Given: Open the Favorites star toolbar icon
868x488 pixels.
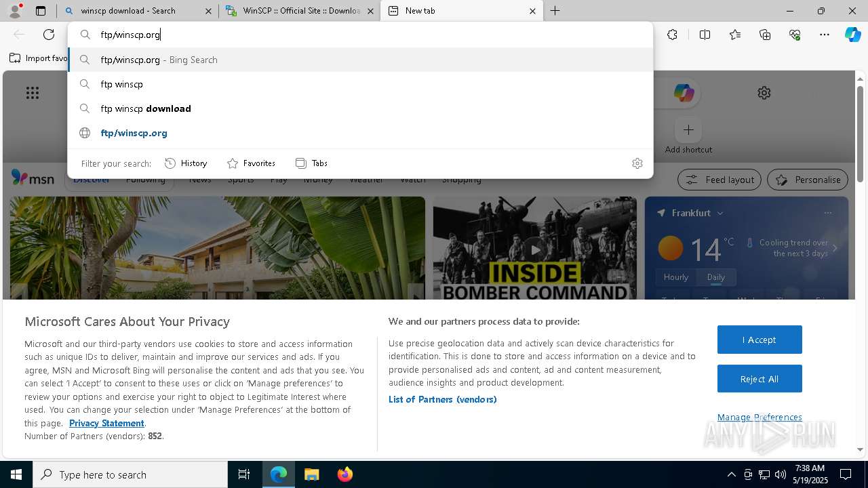Looking at the screenshot, I should click(735, 35).
